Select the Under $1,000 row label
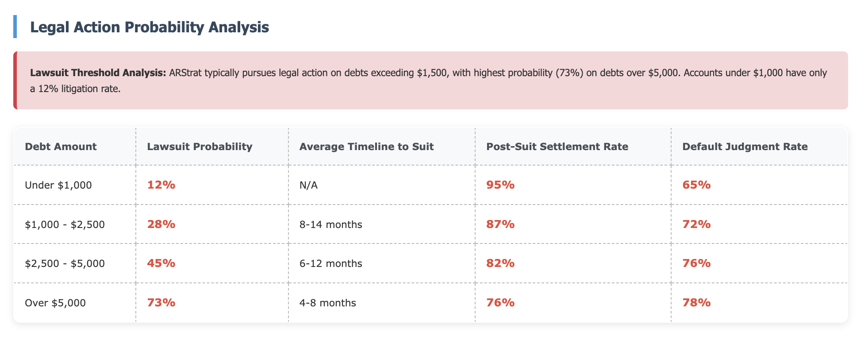Image resolution: width=868 pixels, height=340 pixels. pos(58,185)
